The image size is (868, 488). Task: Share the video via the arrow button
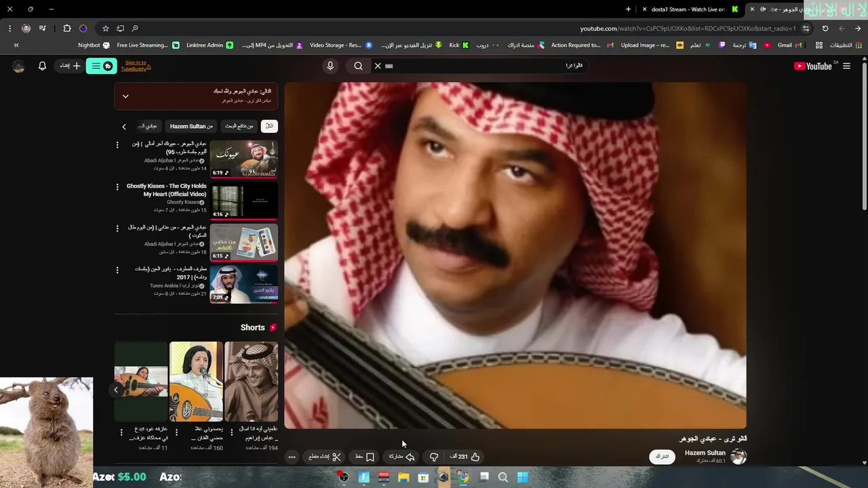[401, 457]
